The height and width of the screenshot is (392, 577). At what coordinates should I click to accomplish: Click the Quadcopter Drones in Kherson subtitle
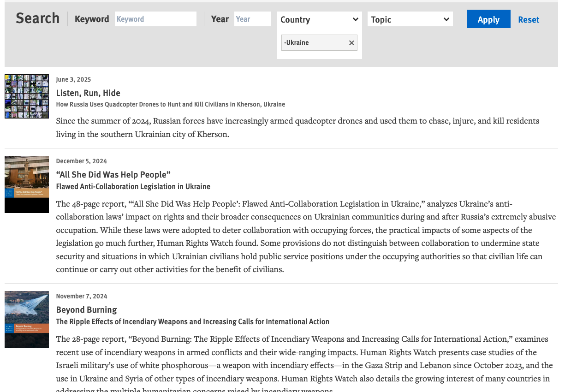point(170,104)
